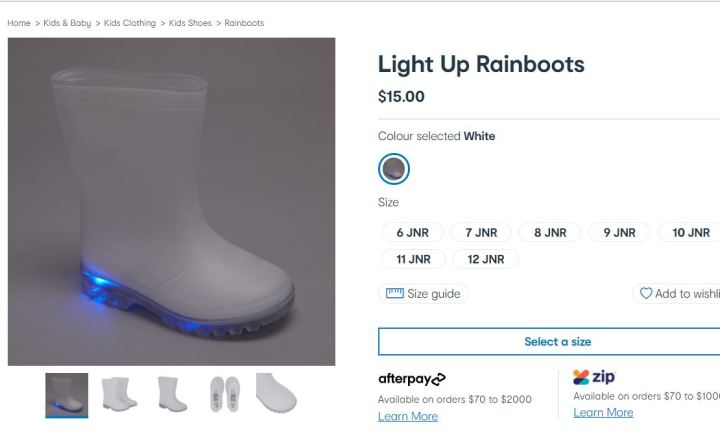The width and height of the screenshot is (720, 432).
Task: Pick the 11 JNR size option
Action: click(413, 259)
